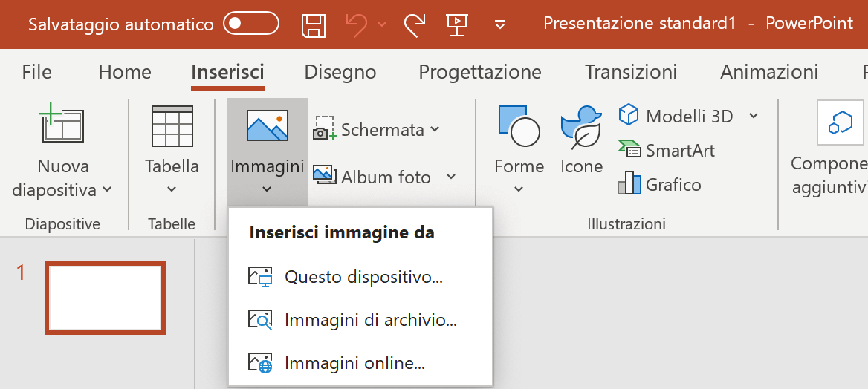Click the Undo arrow icon
Image resolution: width=868 pixels, height=389 pixels.
pos(358,24)
